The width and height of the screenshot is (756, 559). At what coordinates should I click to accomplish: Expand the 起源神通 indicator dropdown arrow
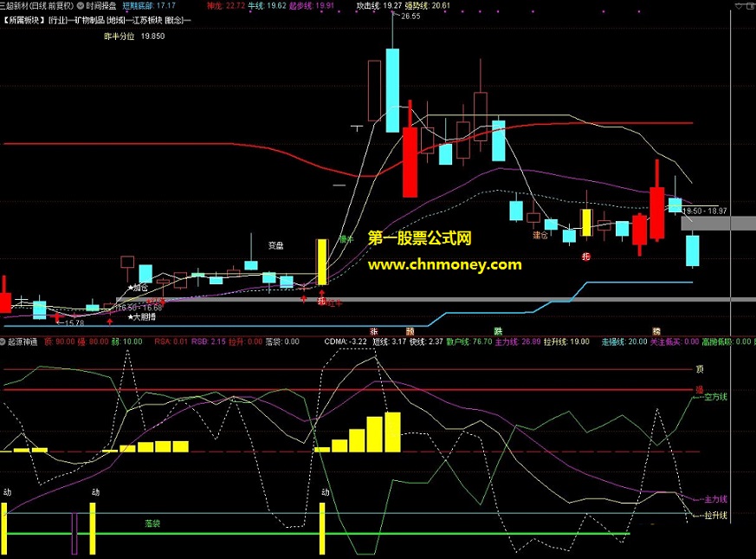coord(3,341)
